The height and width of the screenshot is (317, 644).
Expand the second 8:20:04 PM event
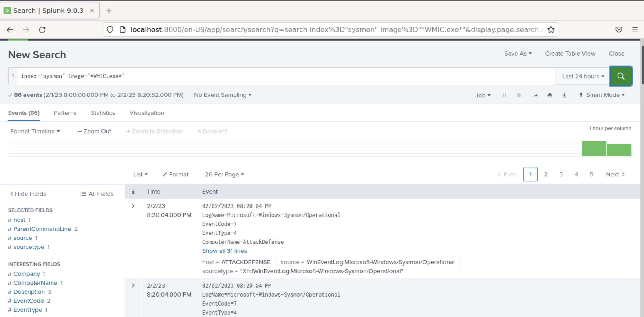coord(133,286)
